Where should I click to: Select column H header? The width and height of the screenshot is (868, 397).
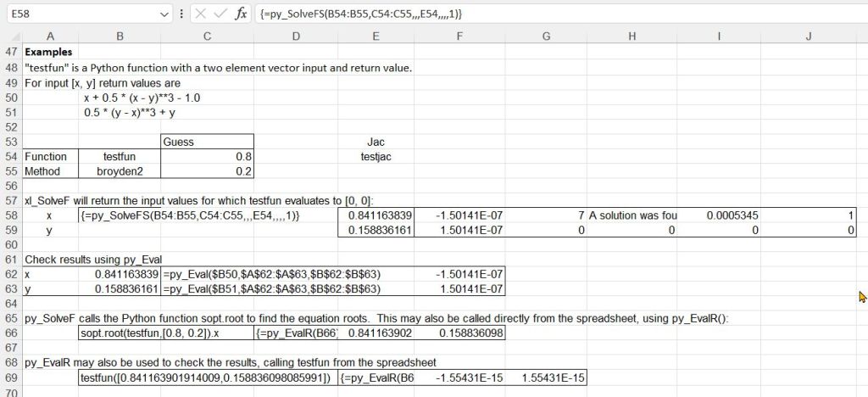632,36
